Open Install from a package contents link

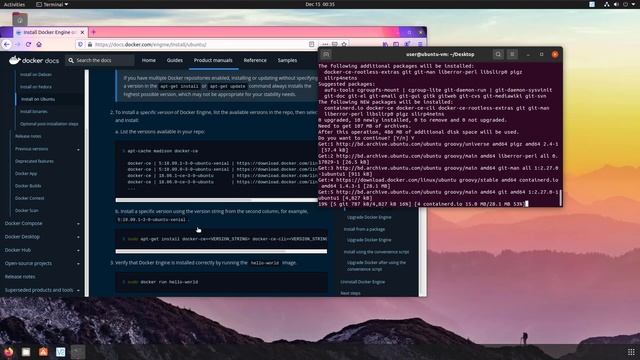pyautogui.click(x=364, y=229)
